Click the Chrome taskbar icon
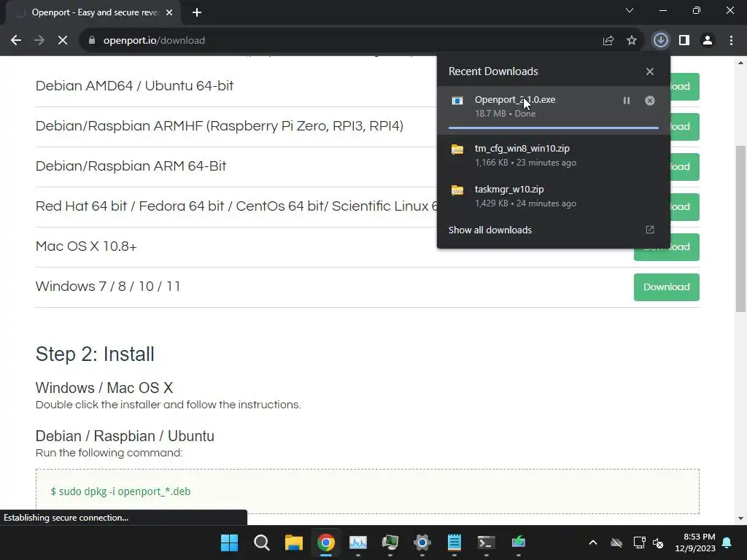 326,542
